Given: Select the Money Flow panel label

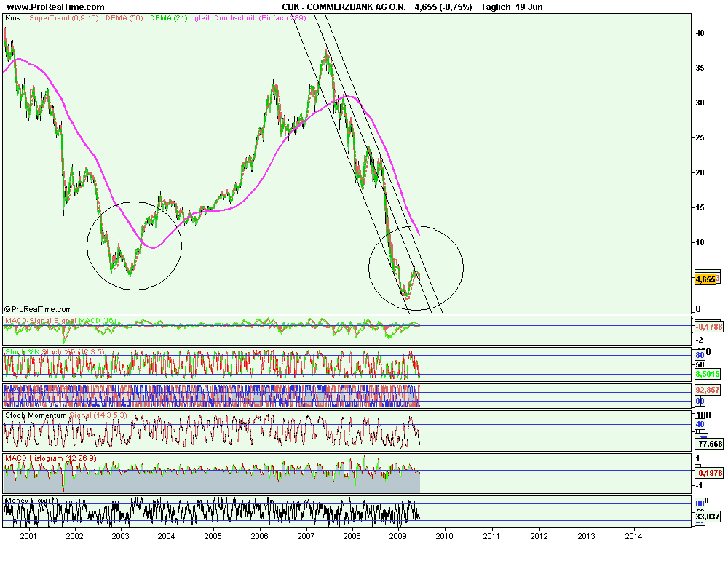Looking at the screenshot, I should click(31, 501).
